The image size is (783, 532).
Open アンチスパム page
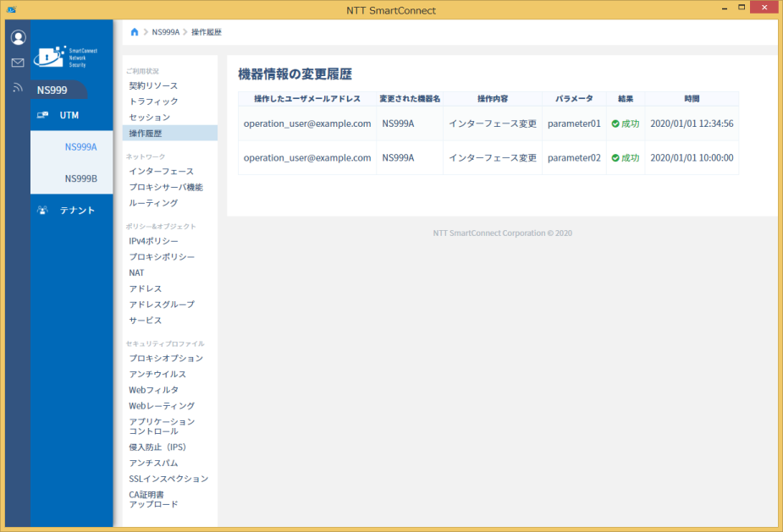pos(153,463)
